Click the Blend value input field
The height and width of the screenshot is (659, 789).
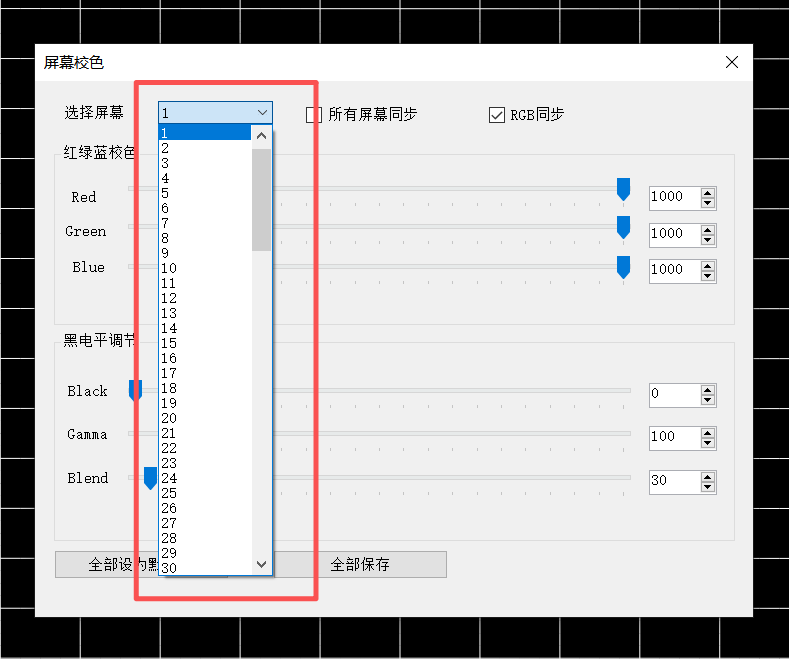point(673,481)
